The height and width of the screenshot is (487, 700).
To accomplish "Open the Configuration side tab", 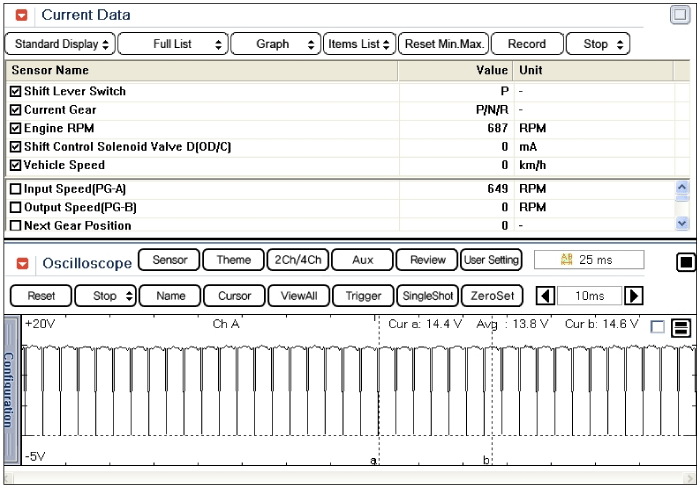I will pyautogui.click(x=11, y=390).
